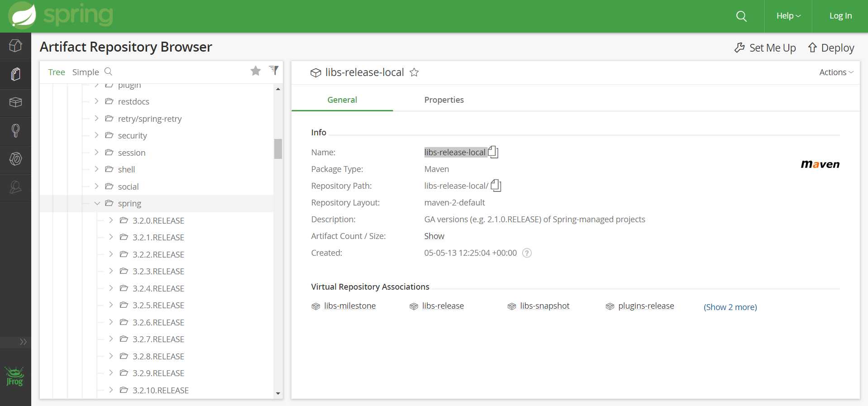
Task: Select the 3.2.6.RELEASE tree item
Action: (158, 322)
